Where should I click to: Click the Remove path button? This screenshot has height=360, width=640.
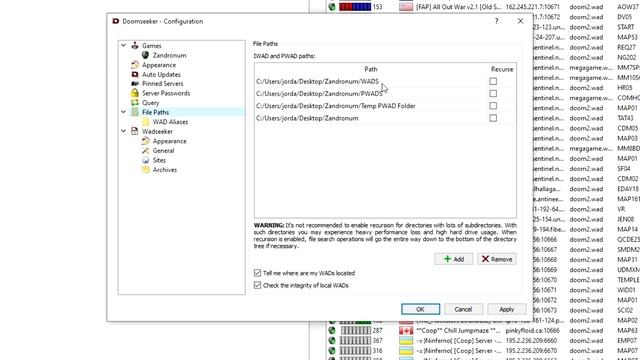pyautogui.click(x=497, y=259)
